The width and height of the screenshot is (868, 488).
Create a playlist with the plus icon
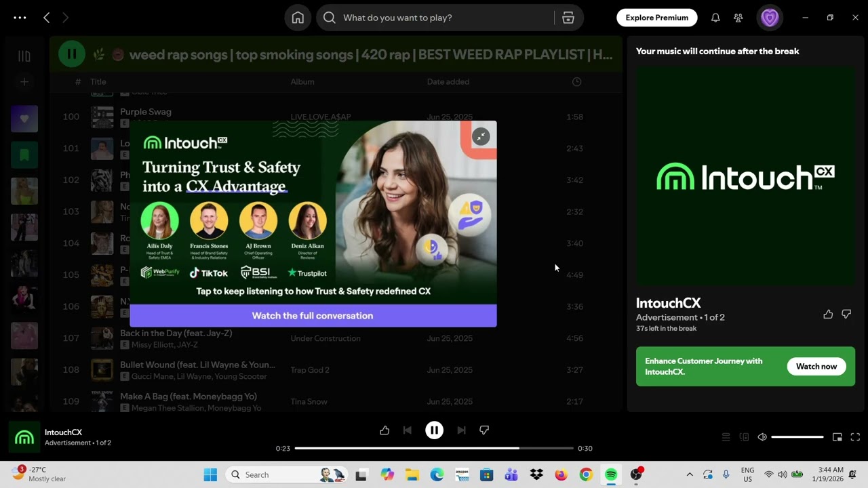24,82
